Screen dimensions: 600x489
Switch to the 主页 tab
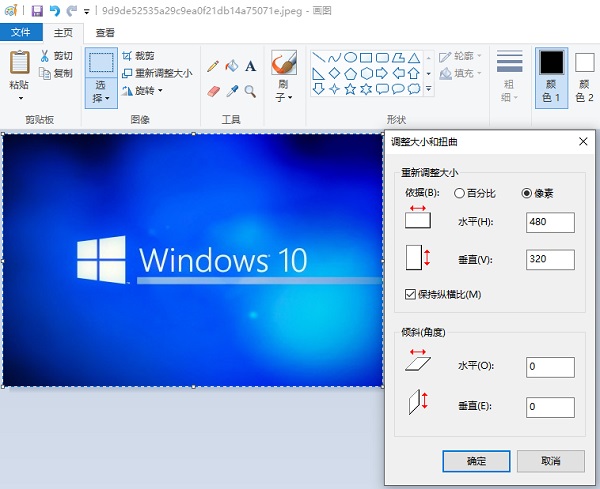63,33
